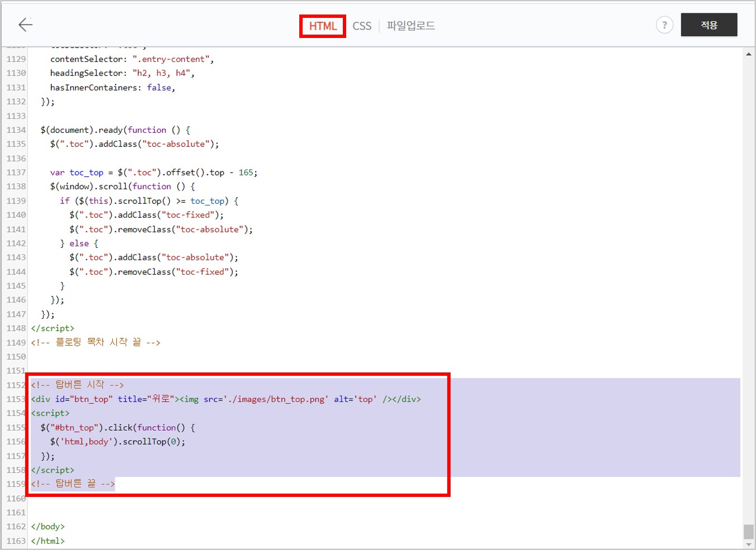
Task: Click the } else { line
Action: 79,243
